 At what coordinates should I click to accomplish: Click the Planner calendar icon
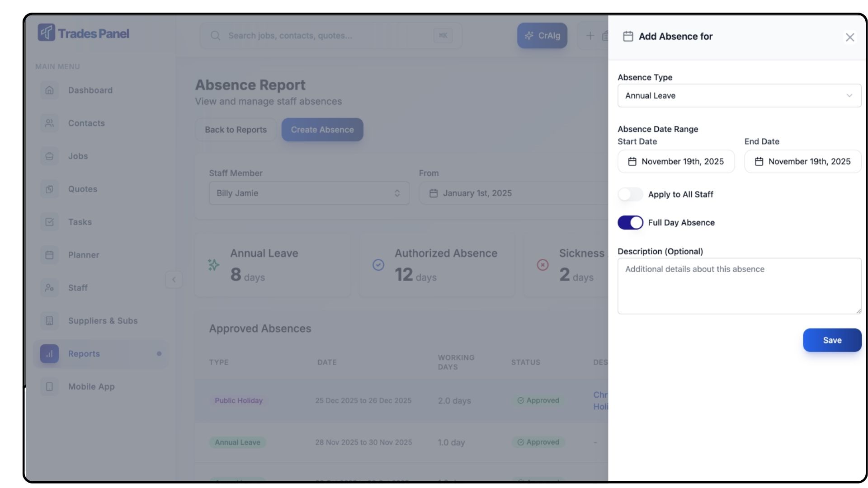click(x=49, y=255)
